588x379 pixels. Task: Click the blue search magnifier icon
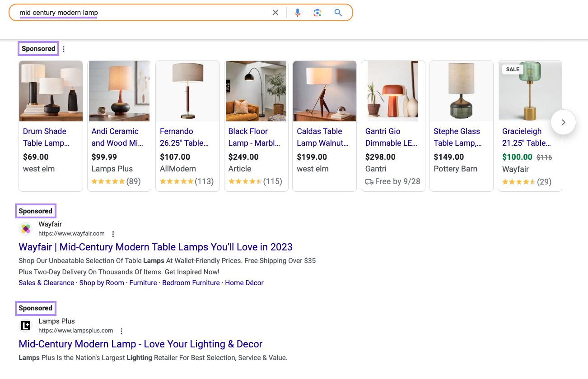coord(338,12)
